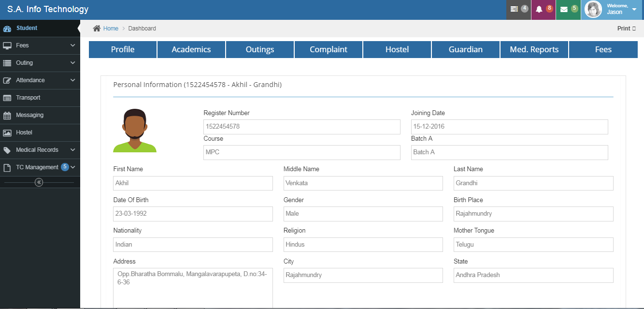Click the City field showing Rajahmundry
The image size is (644, 309).
click(x=363, y=275)
